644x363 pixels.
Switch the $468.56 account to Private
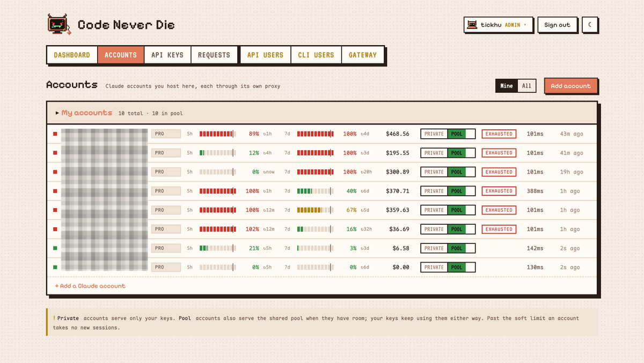pos(434,134)
